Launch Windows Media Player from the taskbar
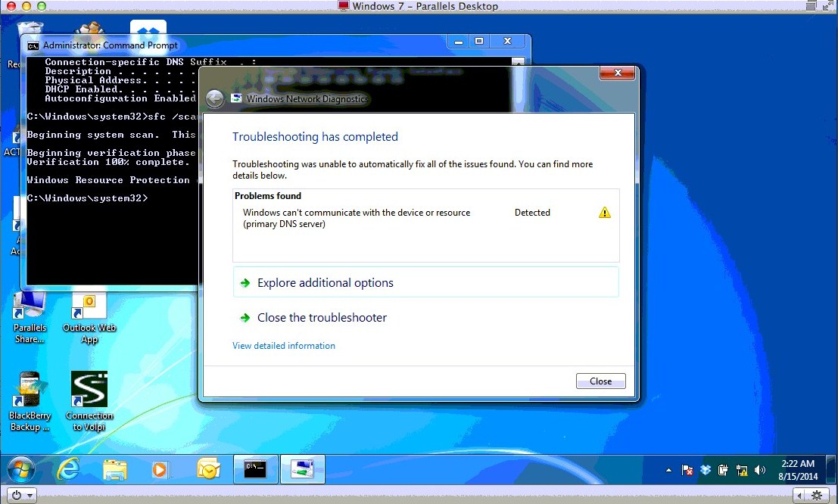 [160, 470]
